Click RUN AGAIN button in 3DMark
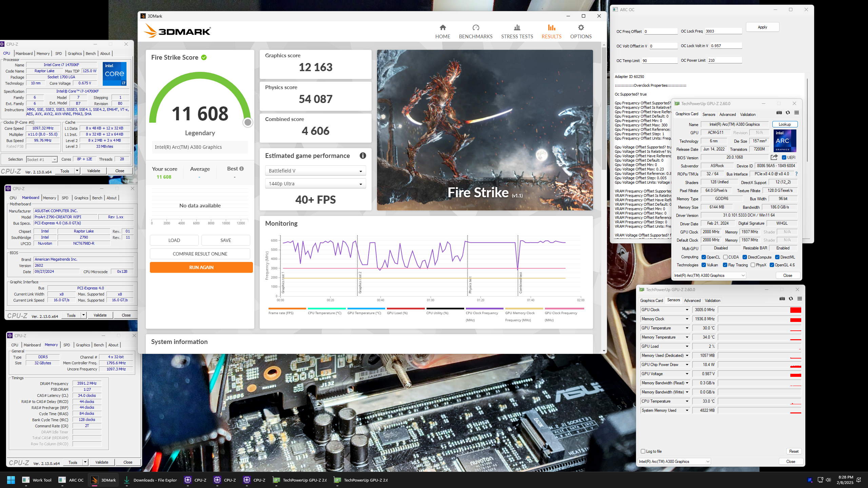Screen dimensions: 868x488 pyautogui.click(x=201, y=267)
